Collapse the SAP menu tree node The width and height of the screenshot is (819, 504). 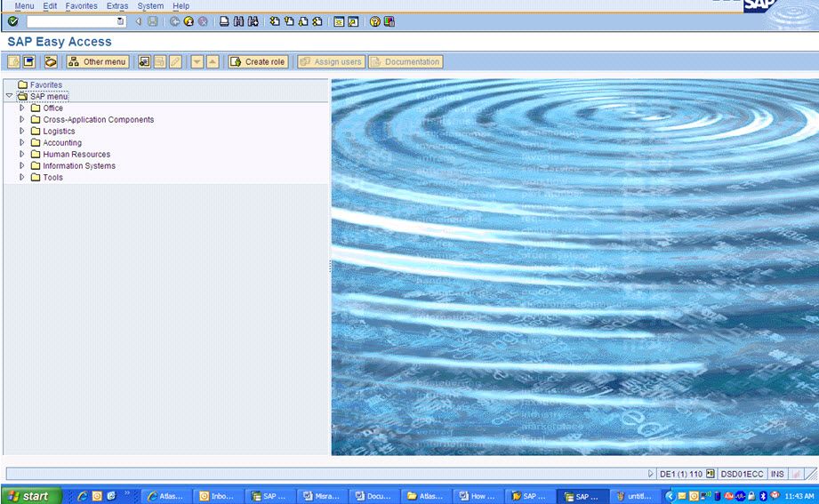pyautogui.click(x=9, y=96)
